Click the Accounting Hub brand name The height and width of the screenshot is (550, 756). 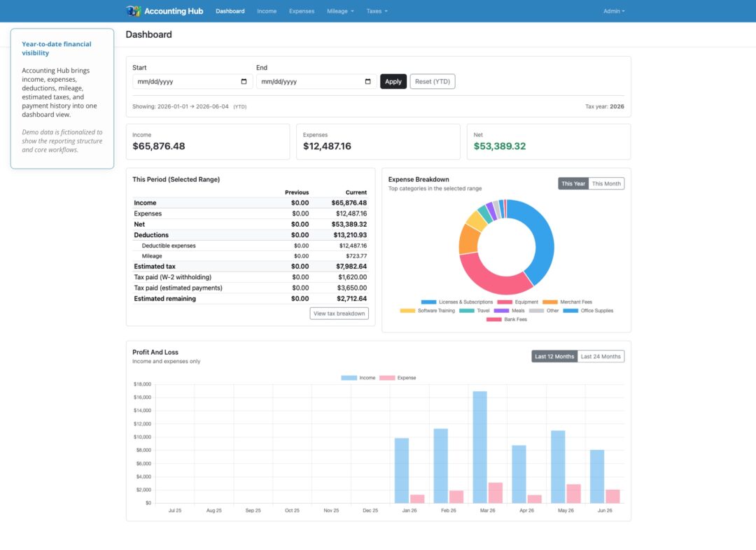174,11
